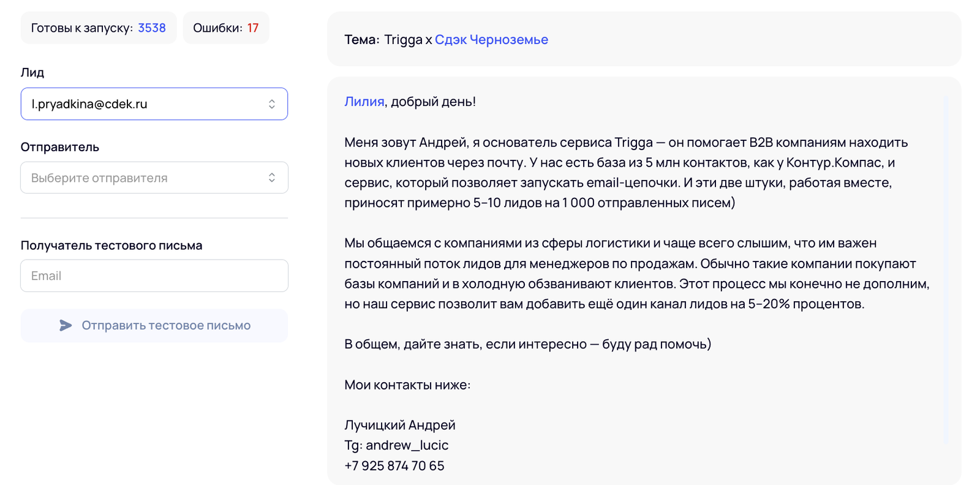980x485 pixels.
Task: Expand the "Выберите отправителя" sender dropdown
Action: click(147, 178)
